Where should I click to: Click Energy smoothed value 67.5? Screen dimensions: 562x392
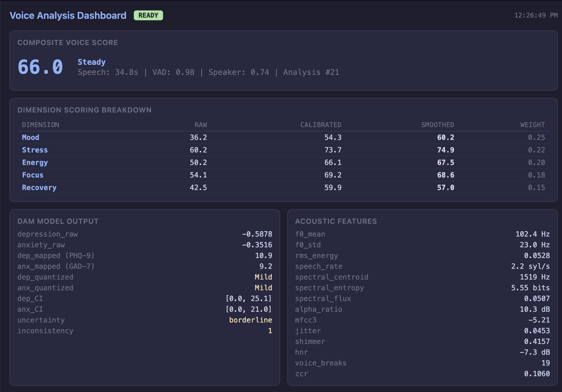tap(446, 163)
